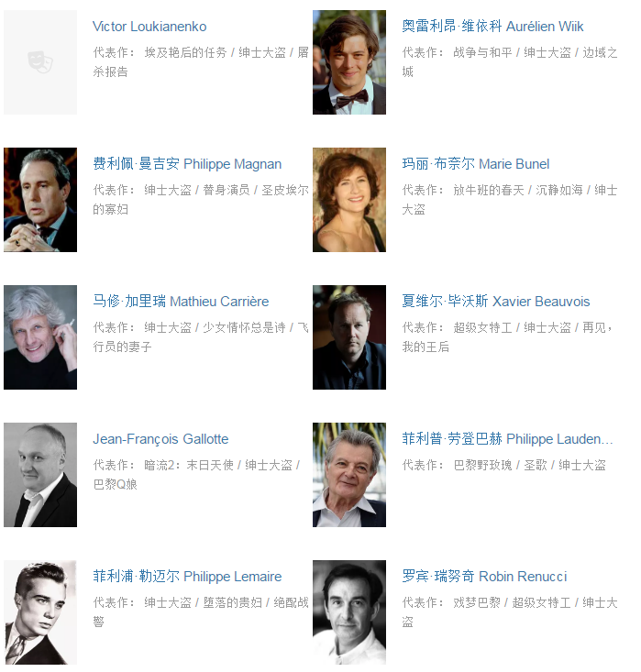Click Robin Renucci's black-and-white portrait
The height and width of the screenshot is (672, 641).
pos(349,612)
